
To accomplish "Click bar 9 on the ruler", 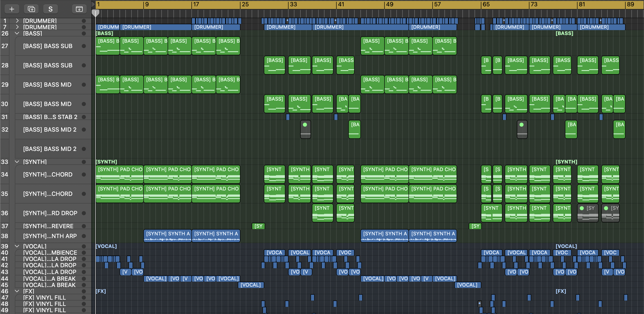I will pyautogui.click(x=147, y=4).
